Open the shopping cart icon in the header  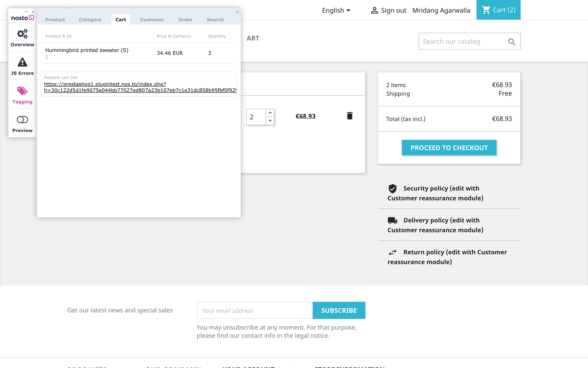(486, 10)
